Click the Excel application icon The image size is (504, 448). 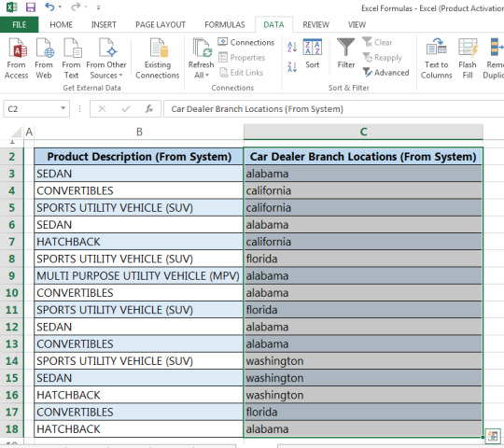(12, 7)
